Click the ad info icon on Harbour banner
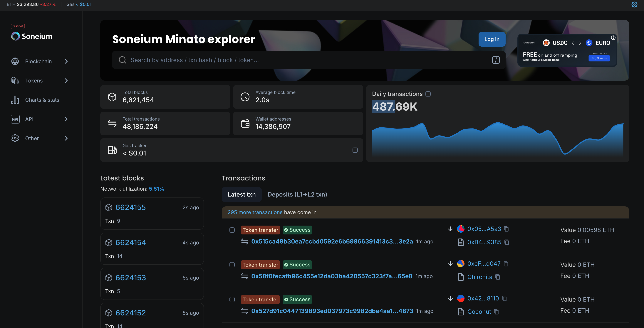 coord(613,38)
